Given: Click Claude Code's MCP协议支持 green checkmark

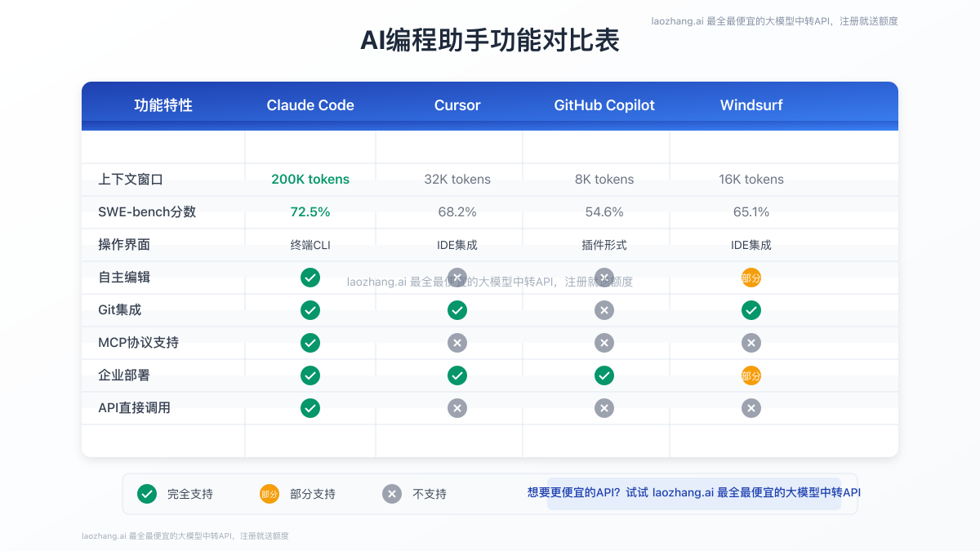Looking at the screenshot, I should pos(310,343).
